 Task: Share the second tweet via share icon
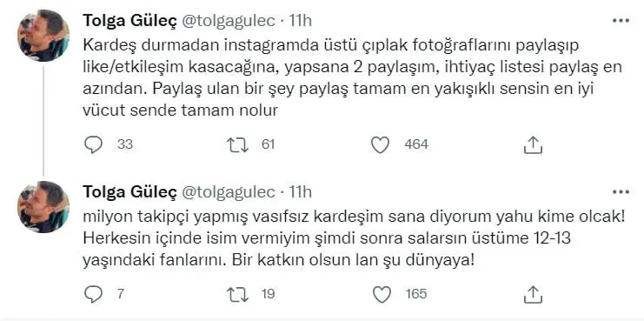pos(534,294)
